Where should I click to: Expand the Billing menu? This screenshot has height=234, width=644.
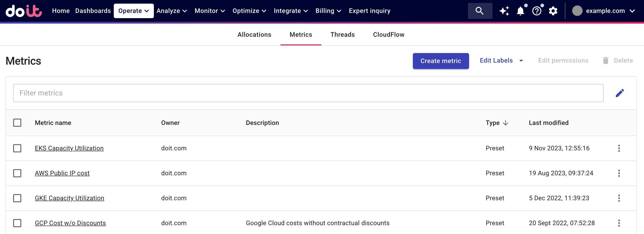328,11
